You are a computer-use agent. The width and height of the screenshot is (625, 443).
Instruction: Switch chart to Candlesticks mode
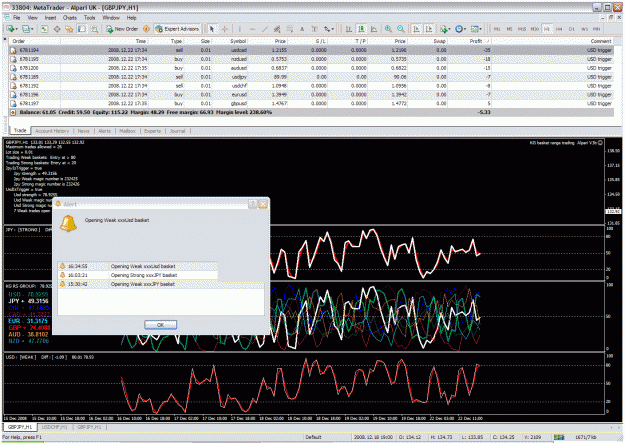tap(361, 29)
